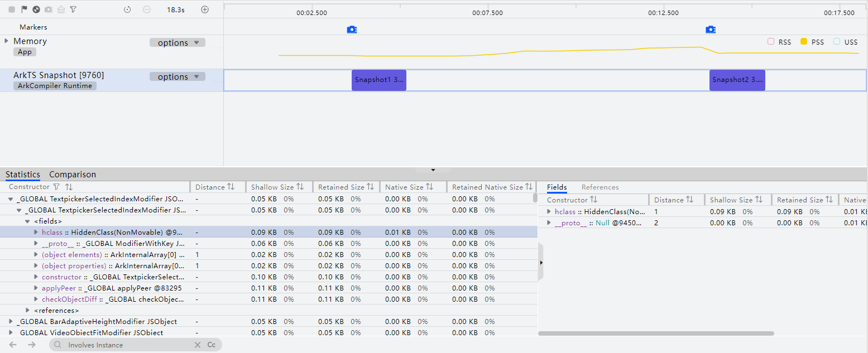Collapse bottom panel with down arrow handle
This screenshot has height=353, width=868.
(x=433, y=170)
